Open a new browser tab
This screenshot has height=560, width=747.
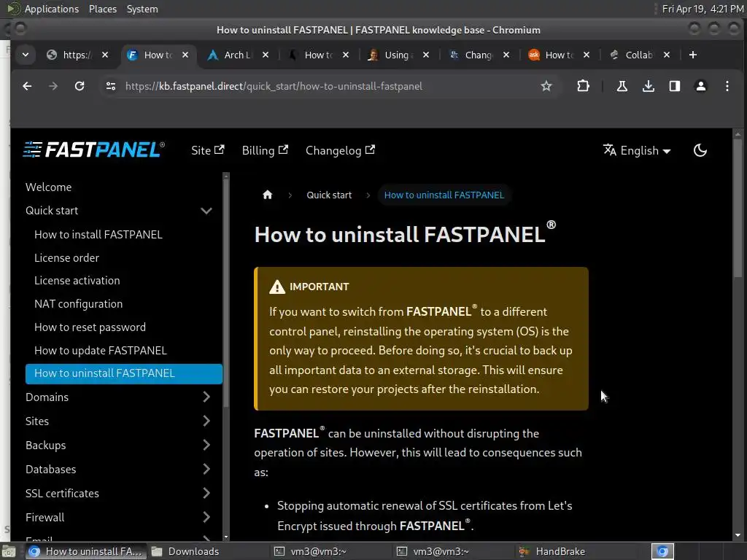tap(693, 55)
